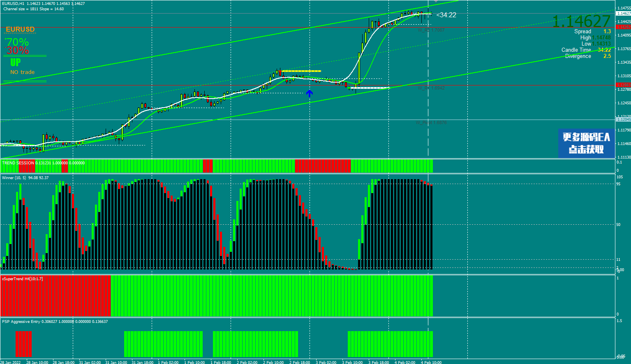
Task: Open the blue Chinese EA source-code banner
Action: click(x=586, y=143)
